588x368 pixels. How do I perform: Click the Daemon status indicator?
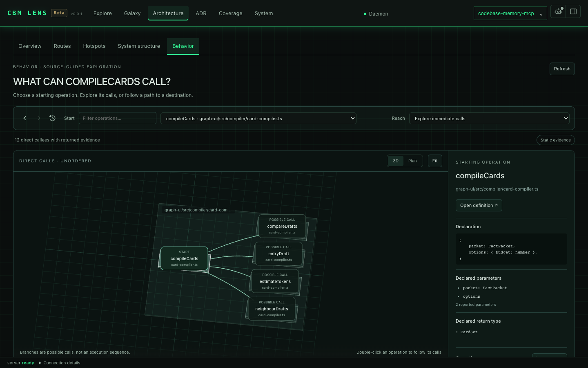tap(376, 13)
